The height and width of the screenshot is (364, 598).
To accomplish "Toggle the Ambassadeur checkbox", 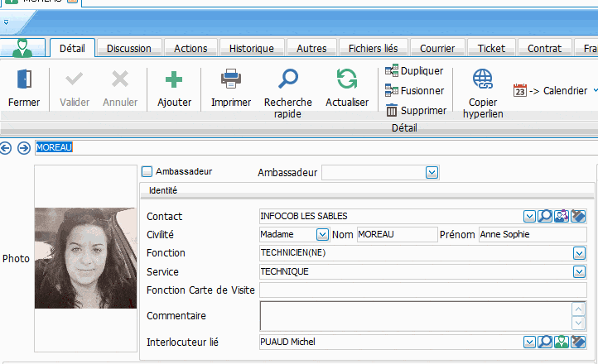I will tap(147, 172).
